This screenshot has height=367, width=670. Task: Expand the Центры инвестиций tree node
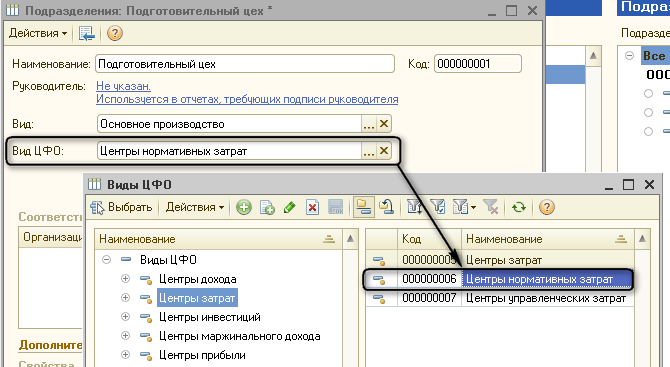125,317
